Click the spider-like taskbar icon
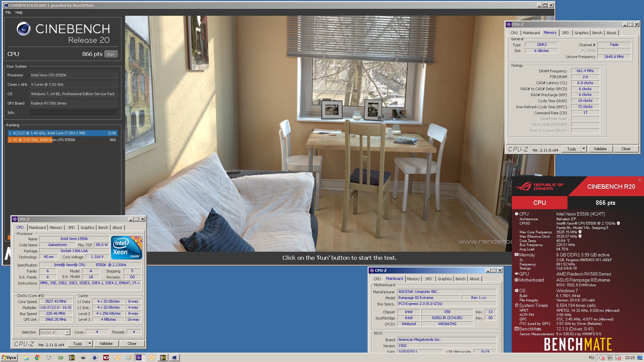The height and width of the screenshot is (362, 644). click(x=83, y=358)
